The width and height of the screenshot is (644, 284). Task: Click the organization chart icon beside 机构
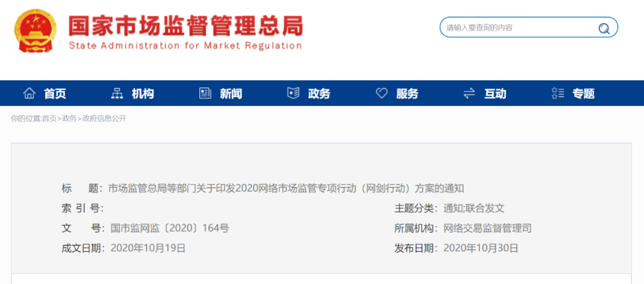click(117, 93)
